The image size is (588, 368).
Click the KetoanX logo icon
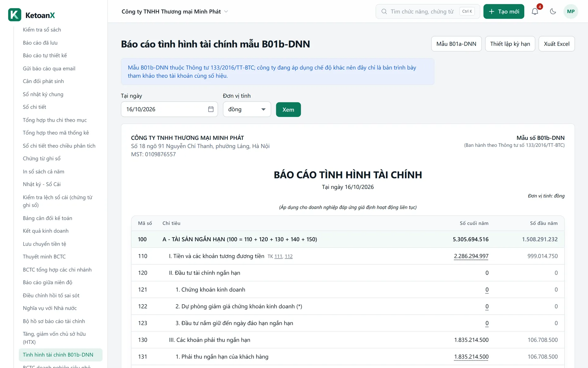tap(14, 15)
